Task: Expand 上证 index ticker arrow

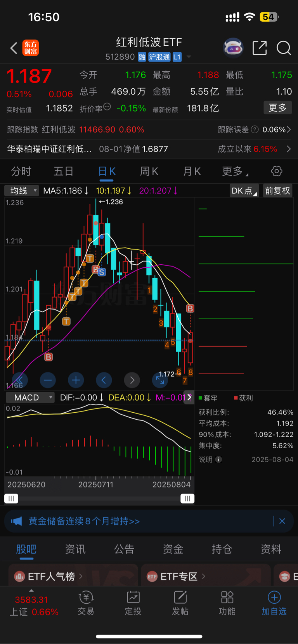Action: pyautogui.click(x=31, y=591)
